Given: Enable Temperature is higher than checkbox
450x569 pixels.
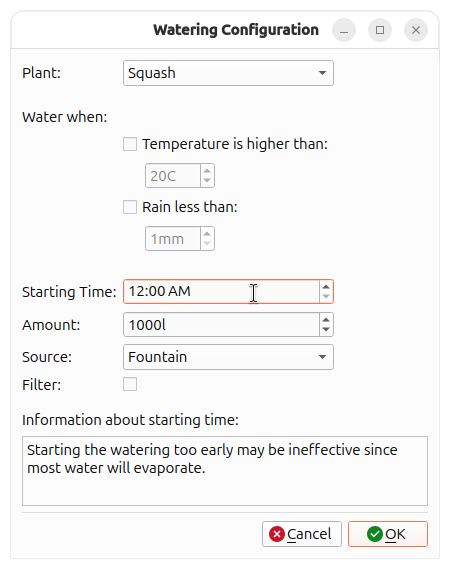Looking at the screenshot, I should (130, 144).
